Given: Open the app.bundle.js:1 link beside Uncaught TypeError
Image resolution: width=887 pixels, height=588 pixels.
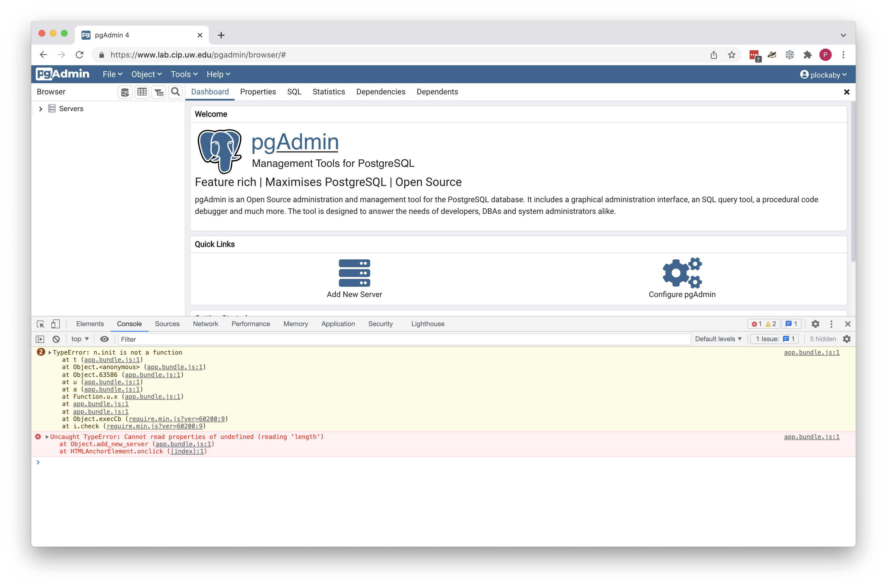Looking at the screenshot, I should pyautogui.click(x=811, y=437).
